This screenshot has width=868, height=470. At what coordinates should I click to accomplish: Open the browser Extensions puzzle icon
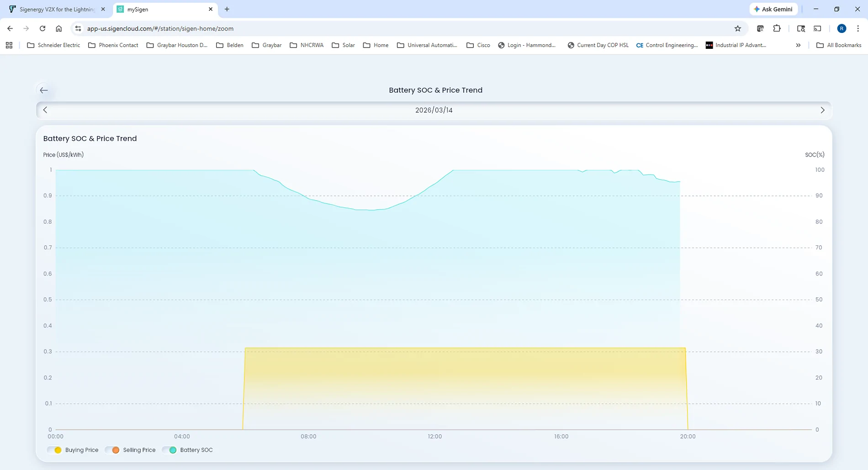click(x=777, y=28)
